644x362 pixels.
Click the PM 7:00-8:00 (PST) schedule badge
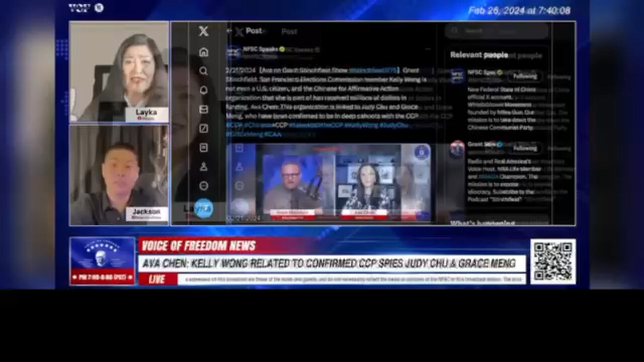tap(103, 277)
